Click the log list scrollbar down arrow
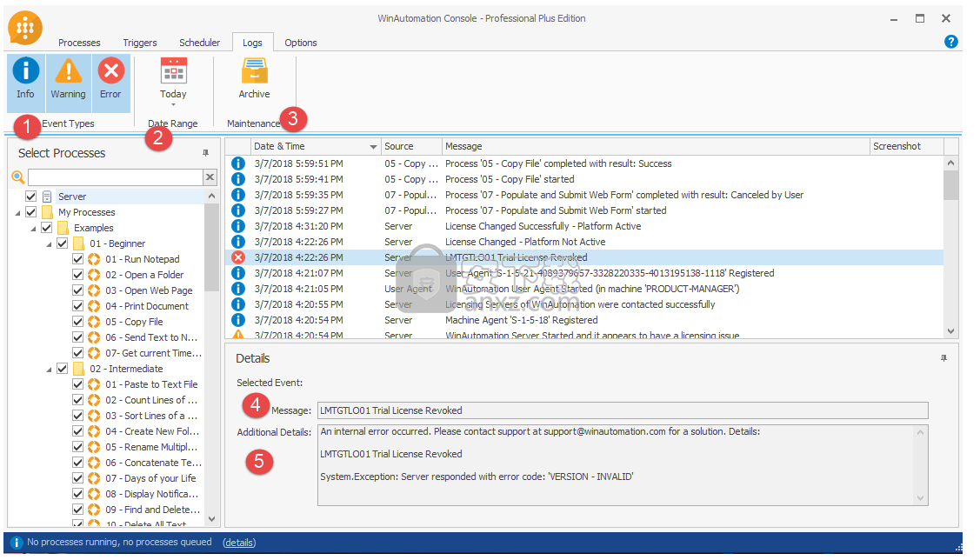980x560 pixels. 950,331
